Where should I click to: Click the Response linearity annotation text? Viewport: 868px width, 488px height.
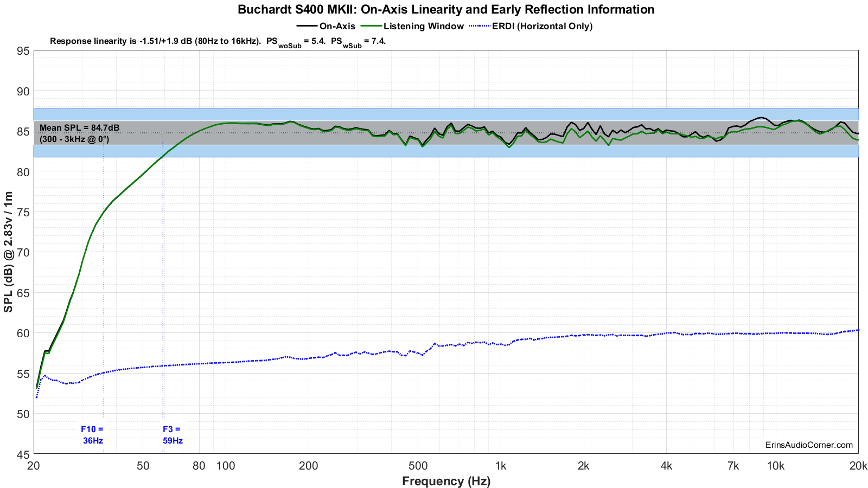click(x=218, y=41)
